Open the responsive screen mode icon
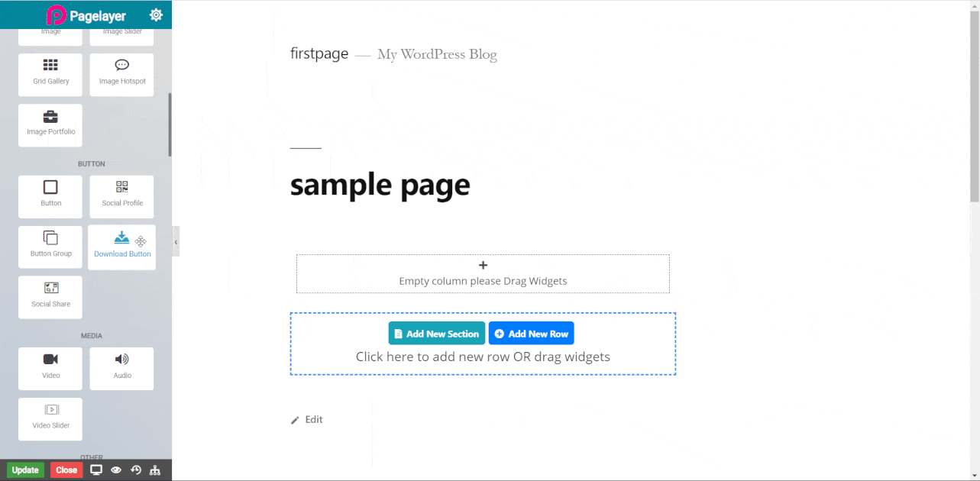 point(96,470)
